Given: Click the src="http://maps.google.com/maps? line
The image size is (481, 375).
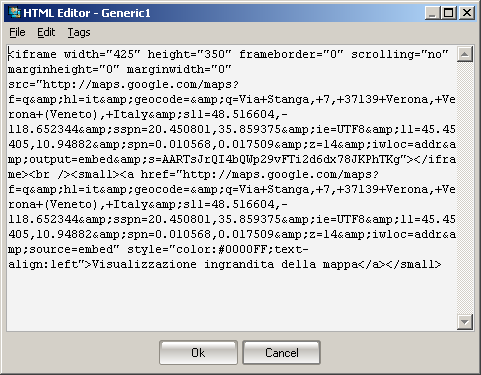Looking at the screenshot, I should pyautogui.click(x=123, y=84).
